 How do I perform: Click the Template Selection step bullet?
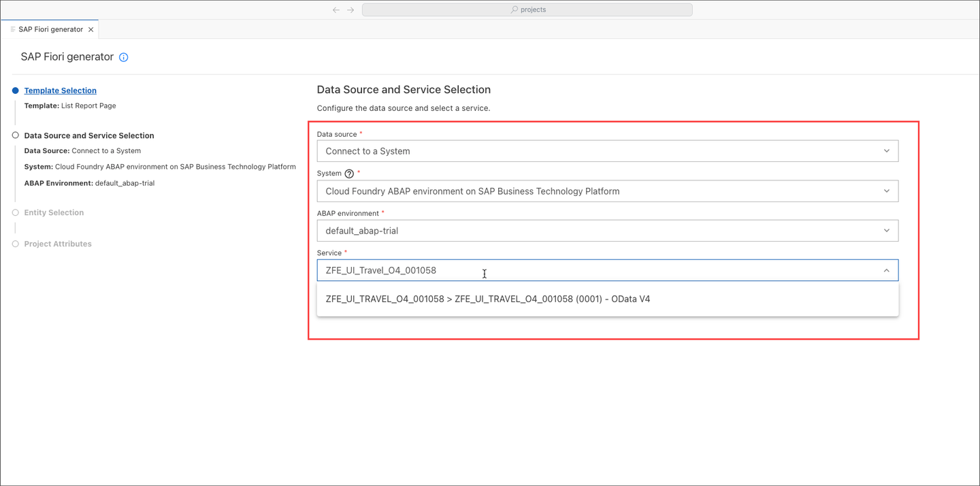pyautogui.click(x=15, y=91)
